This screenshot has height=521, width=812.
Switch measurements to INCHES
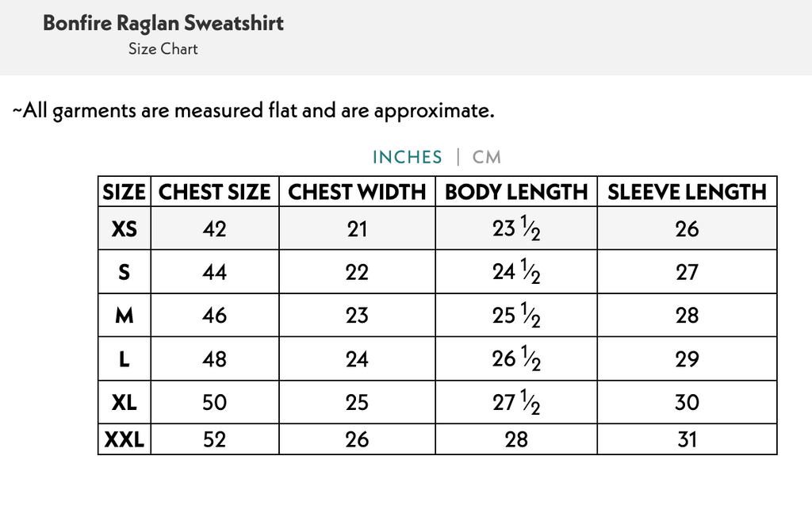407,157
